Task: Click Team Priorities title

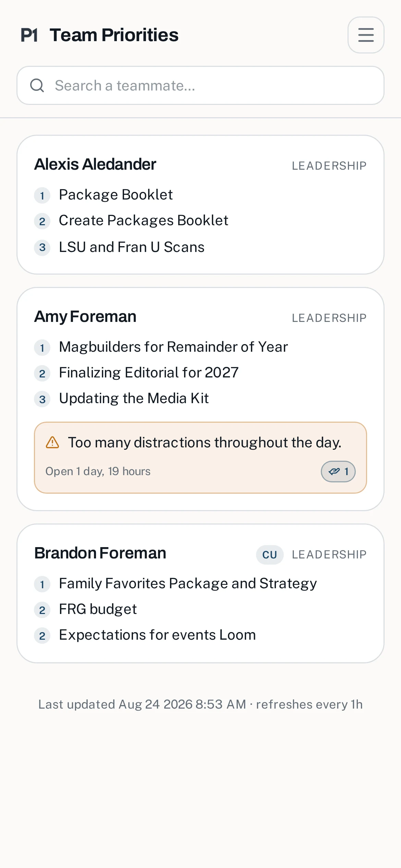Action: pyautogui.click(x=114, y=35)
